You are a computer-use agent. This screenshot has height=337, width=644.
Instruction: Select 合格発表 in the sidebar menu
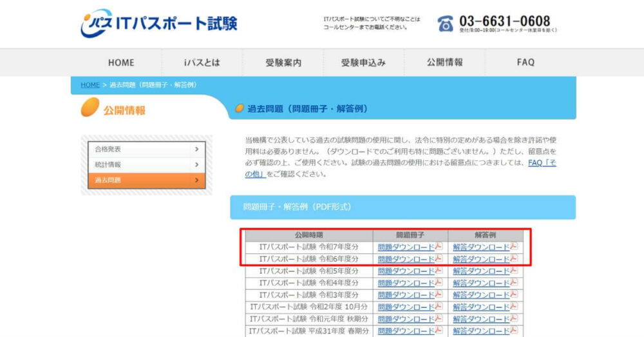click(147, 149)
